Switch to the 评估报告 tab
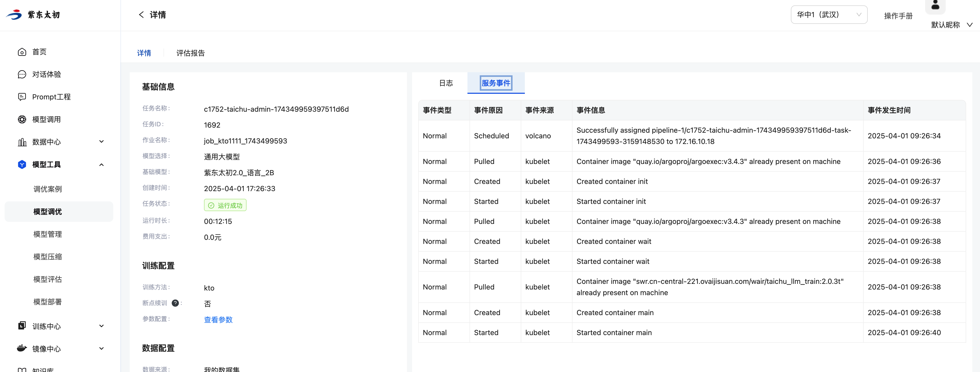The width and height of the screenshot is (980, 372). [190, 53]
